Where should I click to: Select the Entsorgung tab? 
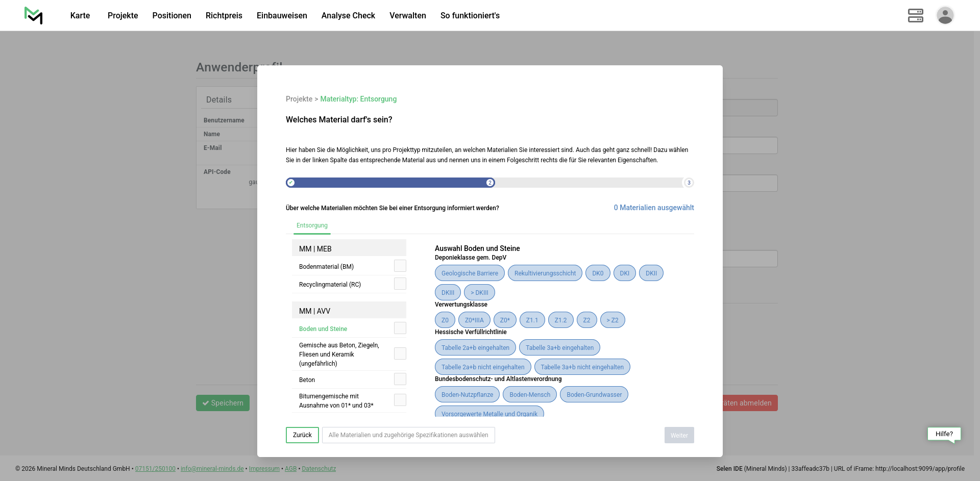point(312,225)
